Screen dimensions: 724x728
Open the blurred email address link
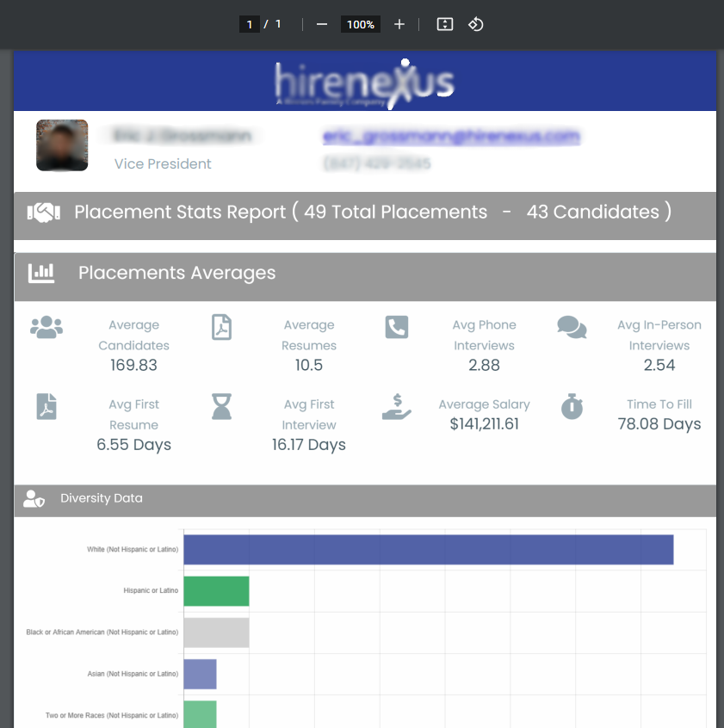pyautogui.click(x=451, y=137)
